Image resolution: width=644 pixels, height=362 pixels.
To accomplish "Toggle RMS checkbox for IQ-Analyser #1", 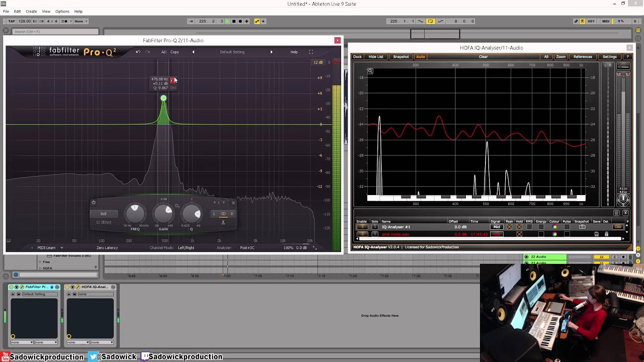I will [x=529, y=227].
